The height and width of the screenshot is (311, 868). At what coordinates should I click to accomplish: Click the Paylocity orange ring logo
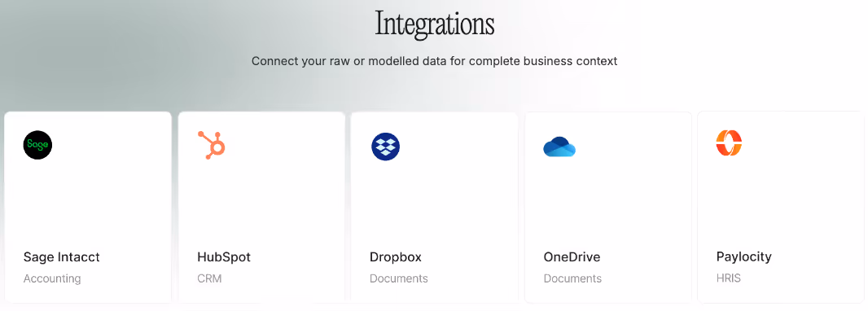(729, 143)
